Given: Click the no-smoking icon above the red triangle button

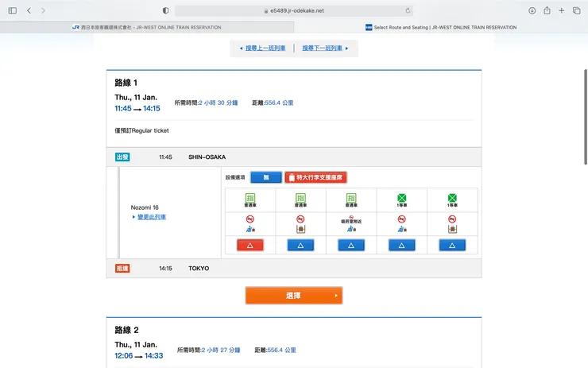Looking at the screenshot, I should (250, 219).
